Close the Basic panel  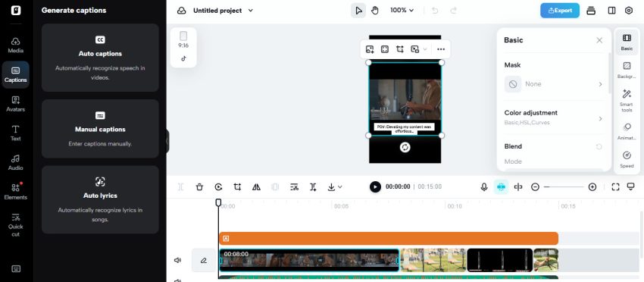(x=599, y=40)
